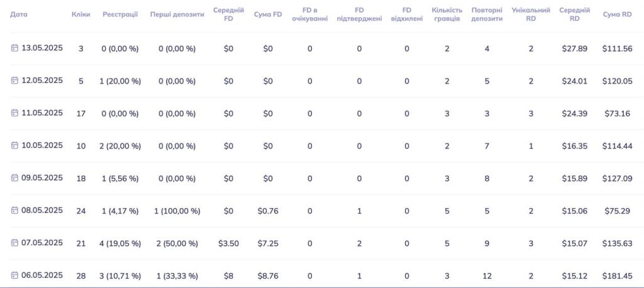Click calendar icon for 08.05.2025 row
The width and height of the screenshot is (644, 288).
coord(14,211)
